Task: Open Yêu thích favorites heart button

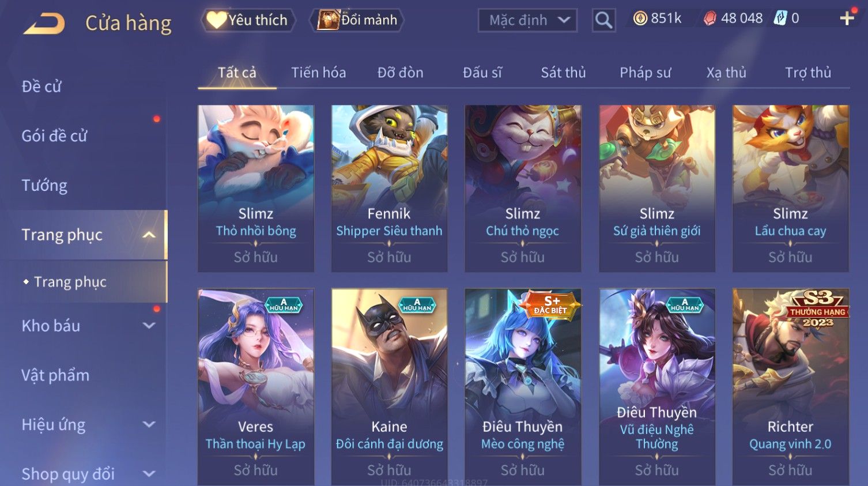Action: [x=248, y=20]
